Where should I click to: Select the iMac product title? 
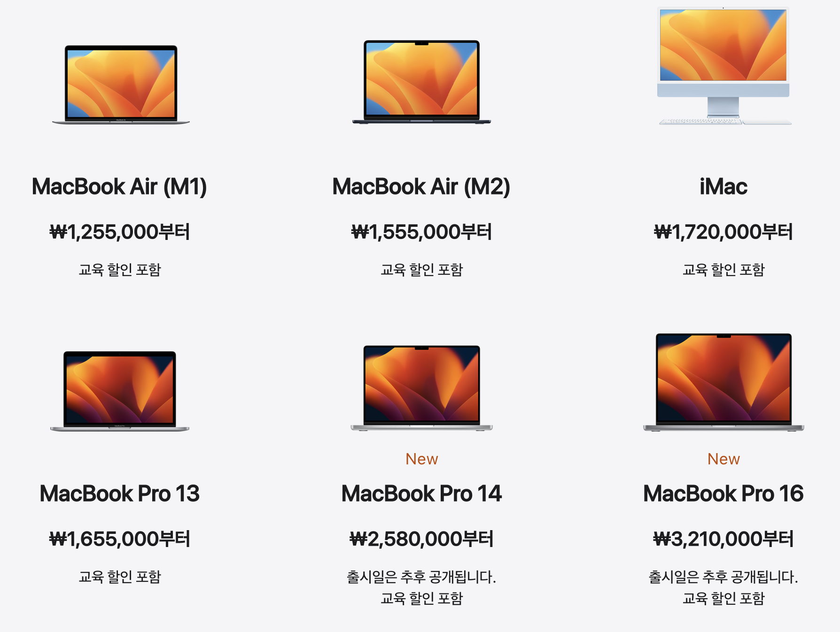pyautogui.click(x=723, y=186)
